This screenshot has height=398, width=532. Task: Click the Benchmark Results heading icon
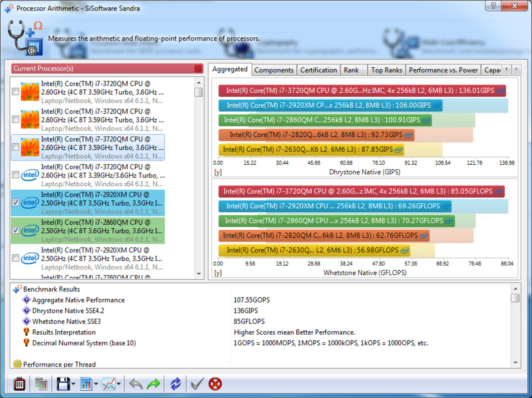17,289
